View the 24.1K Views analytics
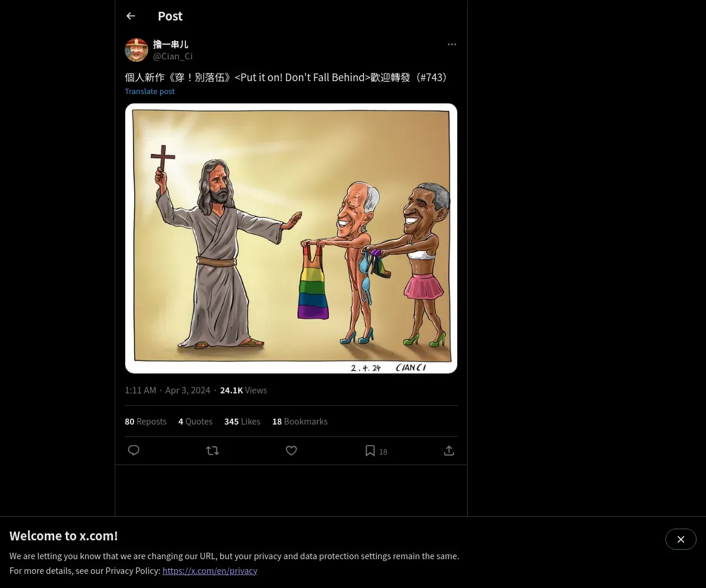Viewport: 706px width, 588px height. click(243, 390)
